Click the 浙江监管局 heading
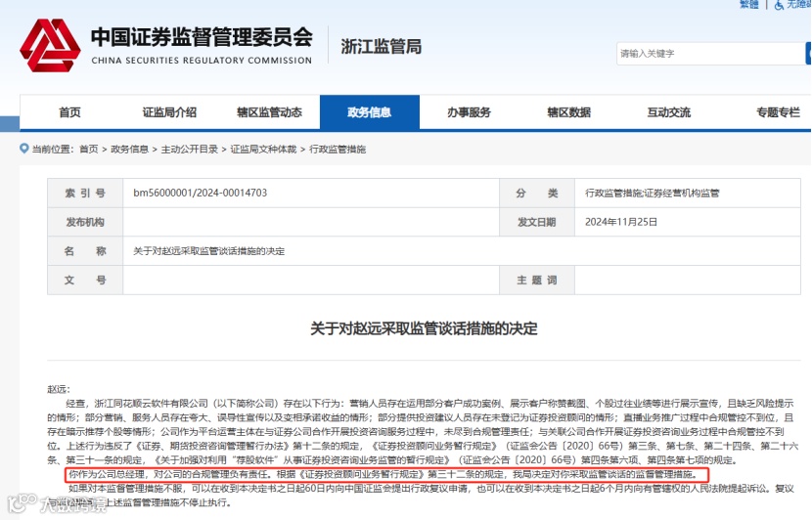The width and height of the screenshot is (812, 520). pos(382,47)
